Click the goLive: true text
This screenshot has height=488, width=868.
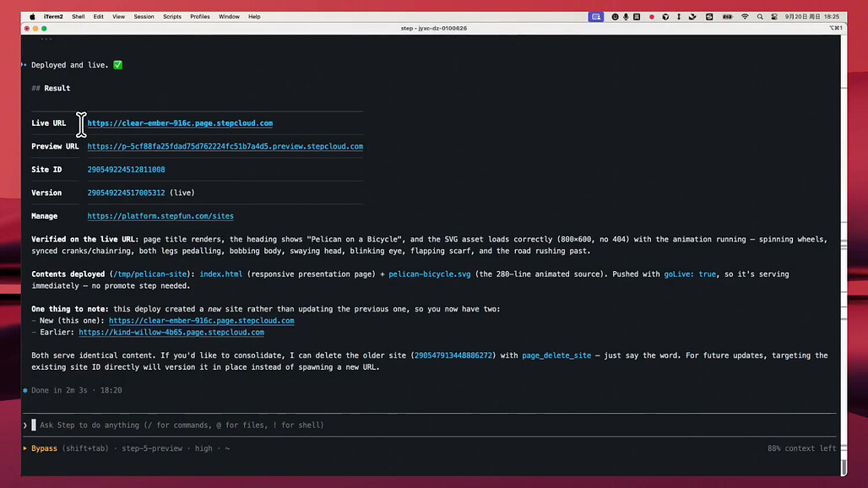point(690,274)
